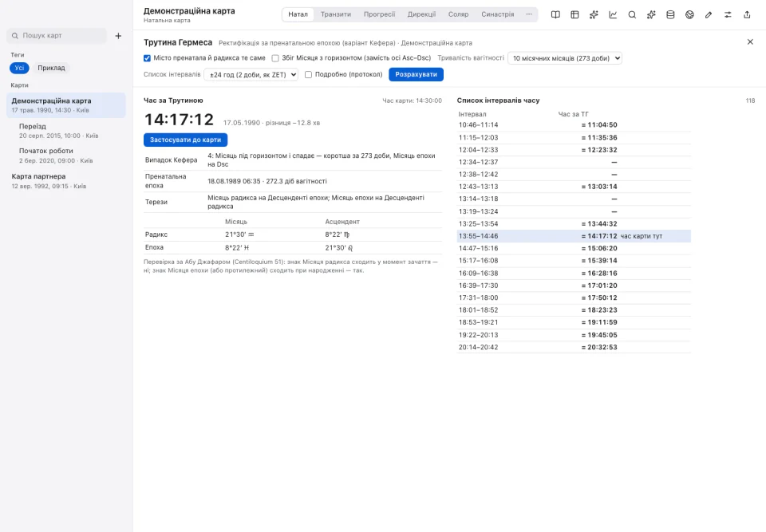Click the sparkles icon beside the database icon
Viewport: 766px width, 532px height.
point(651,14)
